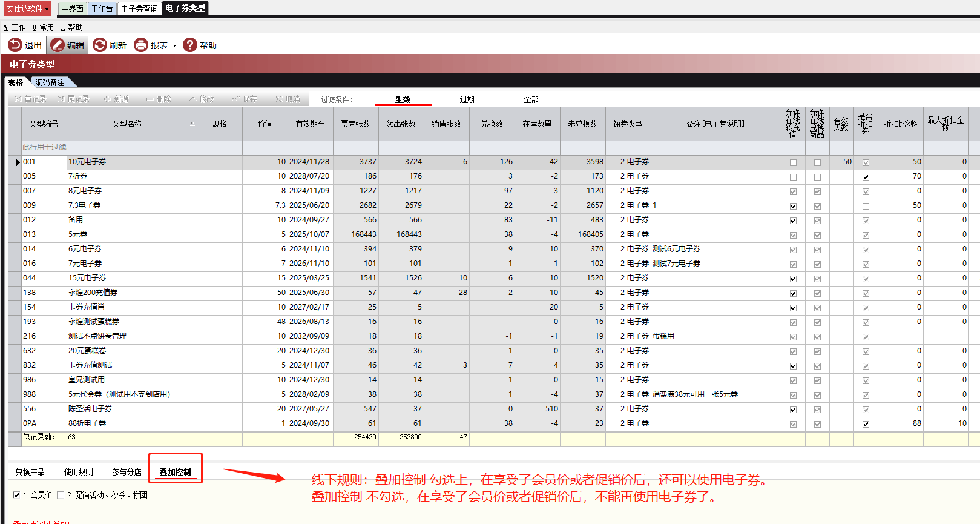980x524 pixels.
Task: Open the 工作 menu
Action: click(x=15, y=27)
